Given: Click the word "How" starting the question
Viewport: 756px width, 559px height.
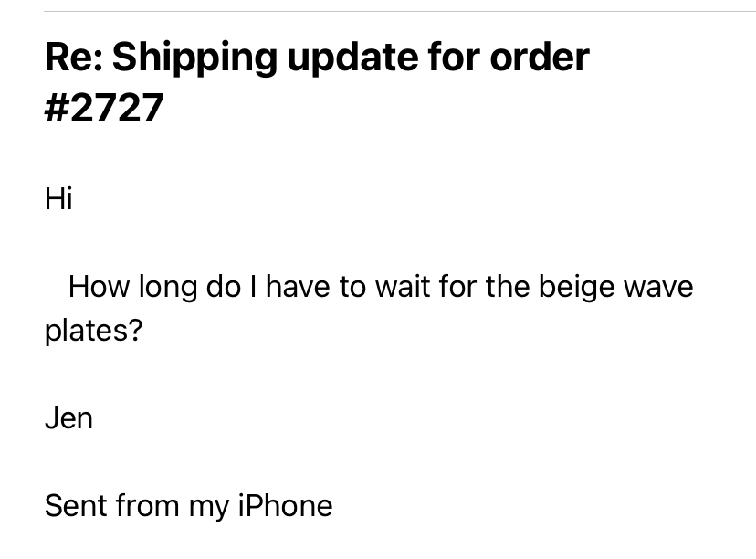Looking at the screenshot, I should point(99,287).
